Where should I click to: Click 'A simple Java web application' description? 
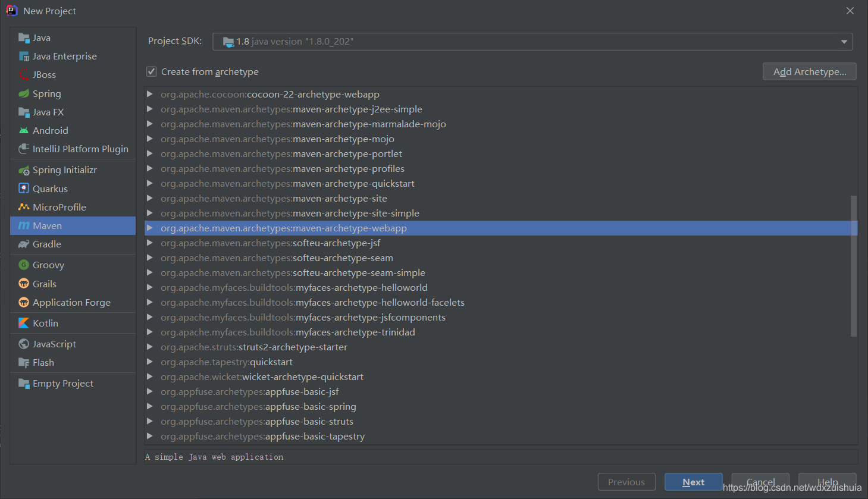(214, 457)
